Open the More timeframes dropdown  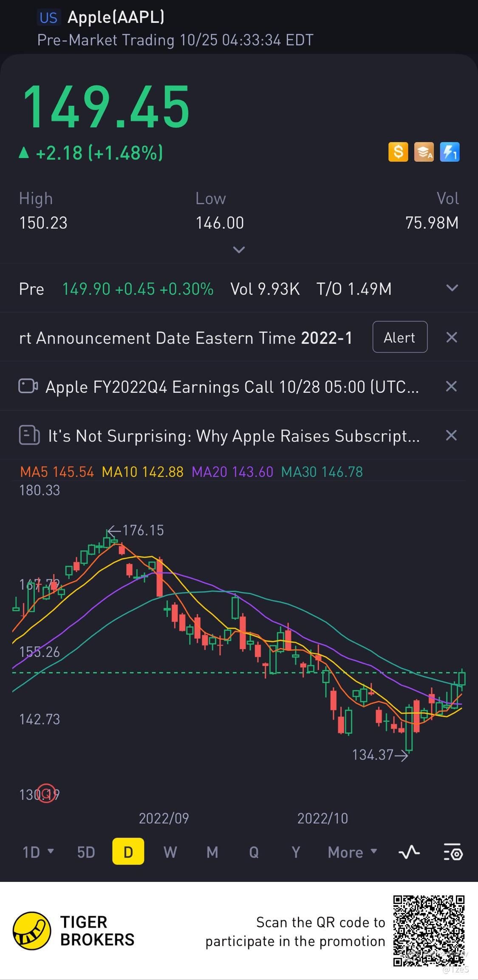[x=352, y=852]
